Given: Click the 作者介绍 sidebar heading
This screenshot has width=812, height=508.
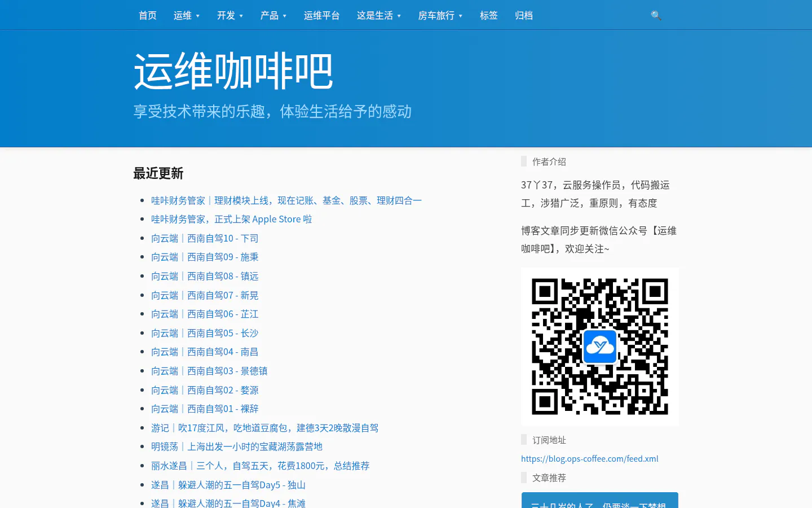Looking at the screenshot, I should (x=549, y=161).
